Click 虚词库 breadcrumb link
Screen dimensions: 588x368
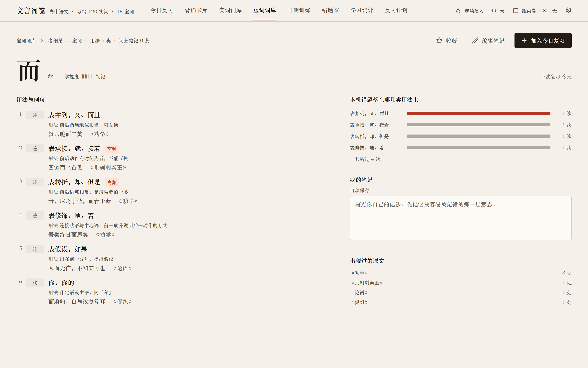pos(26,41)
